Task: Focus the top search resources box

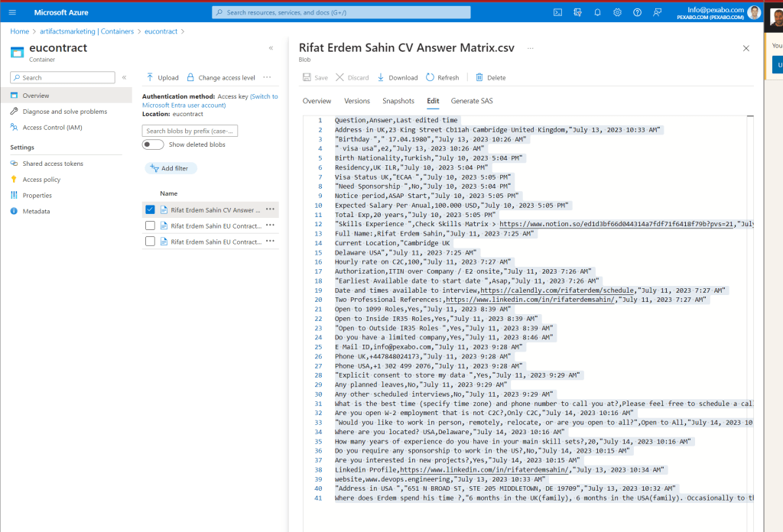Action: pos(342,12)
